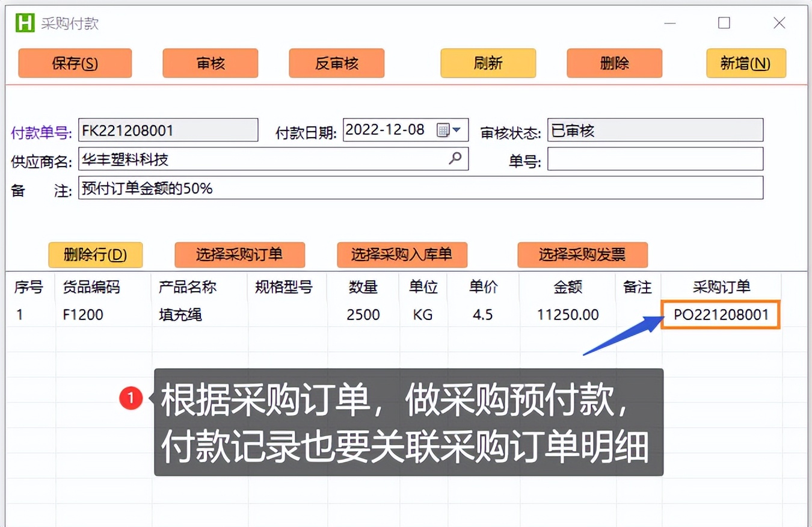This screenshot has height=527, width=812.
Task: Click row 1 for product 填充绳
Action: [x=180, y=314]
